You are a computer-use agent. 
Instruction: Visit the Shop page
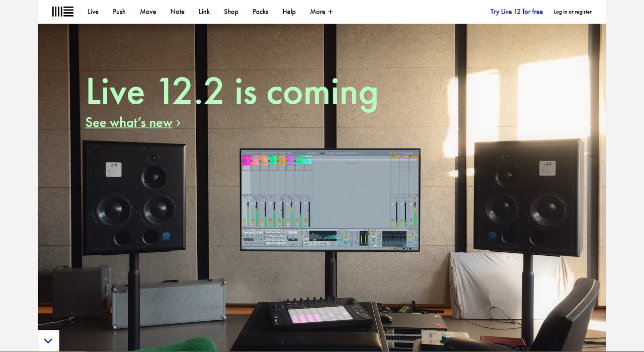(x=231, y=12)
